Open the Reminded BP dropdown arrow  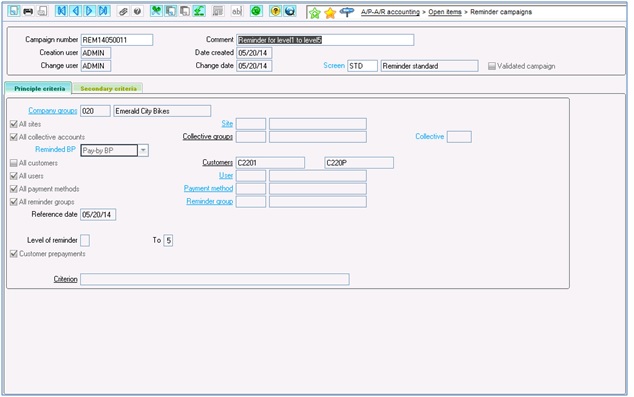coord(143,150)
